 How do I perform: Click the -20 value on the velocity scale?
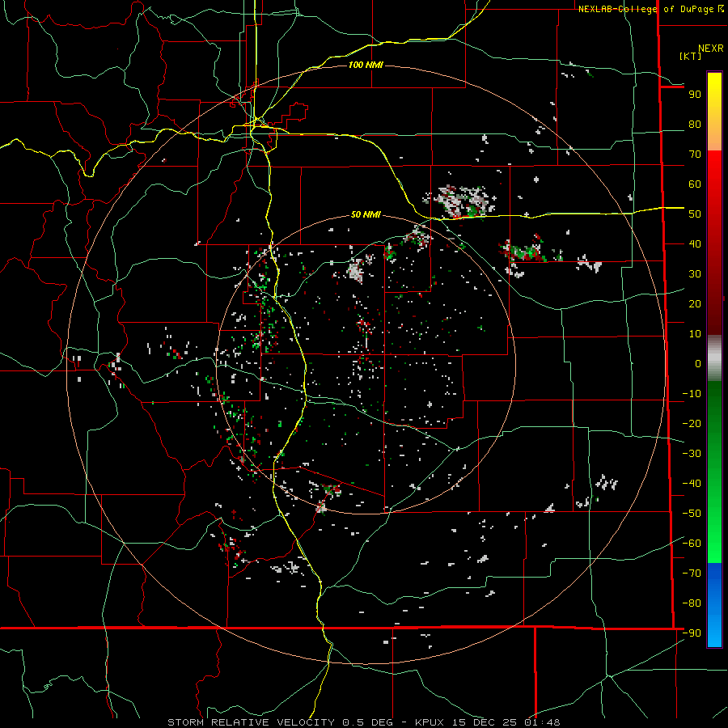(692, 424)
